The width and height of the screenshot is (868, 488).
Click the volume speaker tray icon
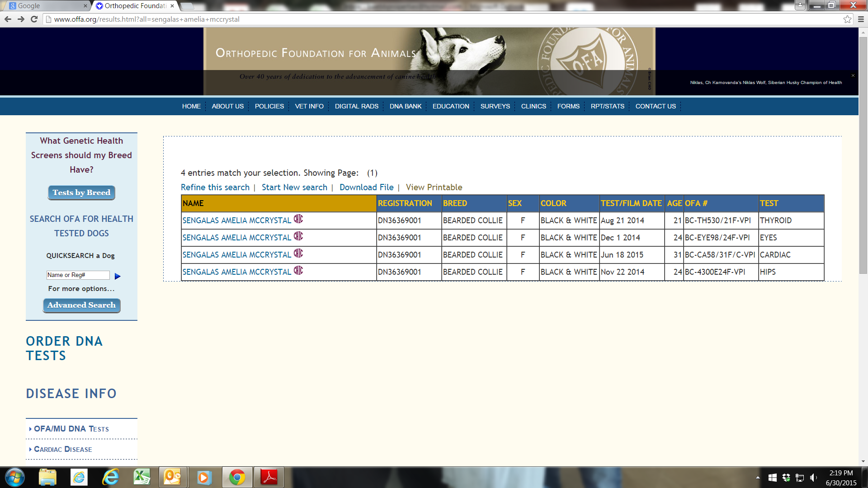814,478
